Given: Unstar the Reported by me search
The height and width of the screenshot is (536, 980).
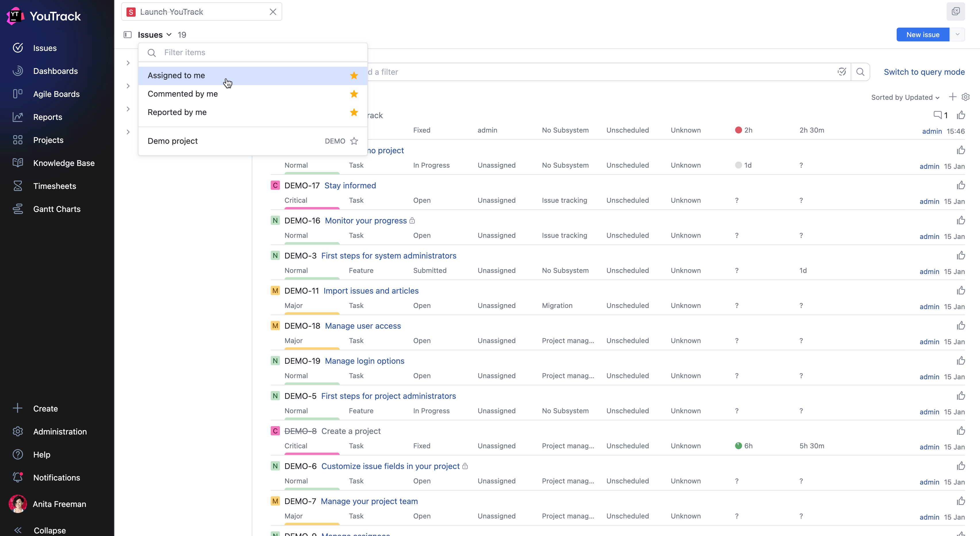Looking at the screenshot, I should 354,112.
